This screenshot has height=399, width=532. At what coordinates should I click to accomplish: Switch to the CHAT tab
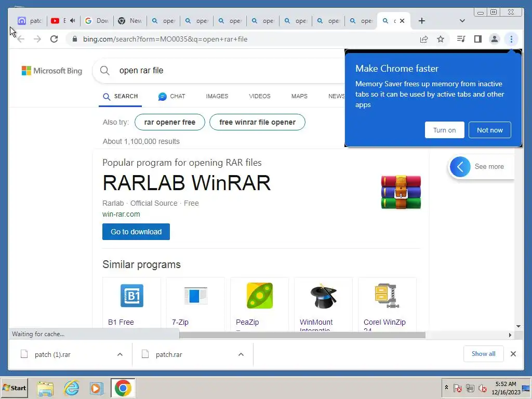point(171,96)
